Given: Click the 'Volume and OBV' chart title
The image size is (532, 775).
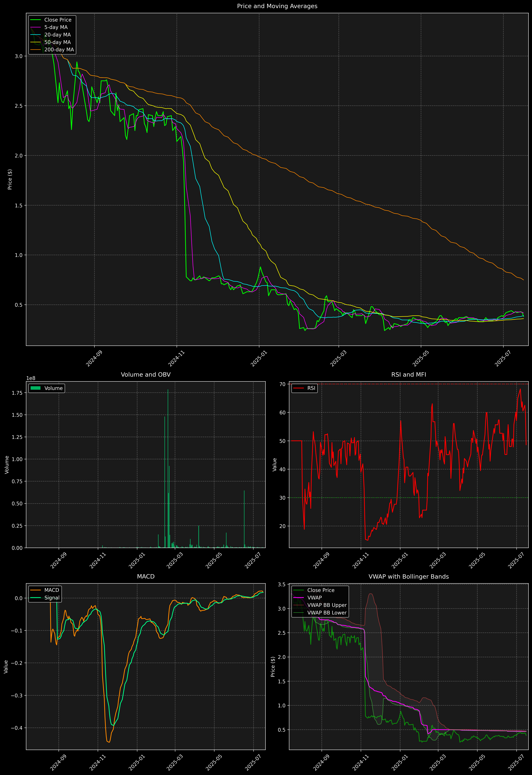Looking at the screenshot, I should click(x=146, y=374).
